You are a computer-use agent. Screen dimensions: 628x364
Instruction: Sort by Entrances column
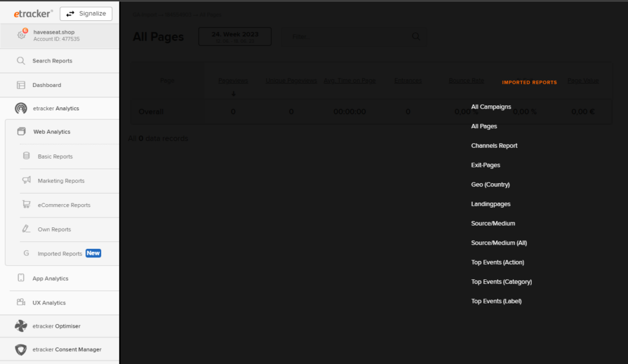click(x=408, y=81)
